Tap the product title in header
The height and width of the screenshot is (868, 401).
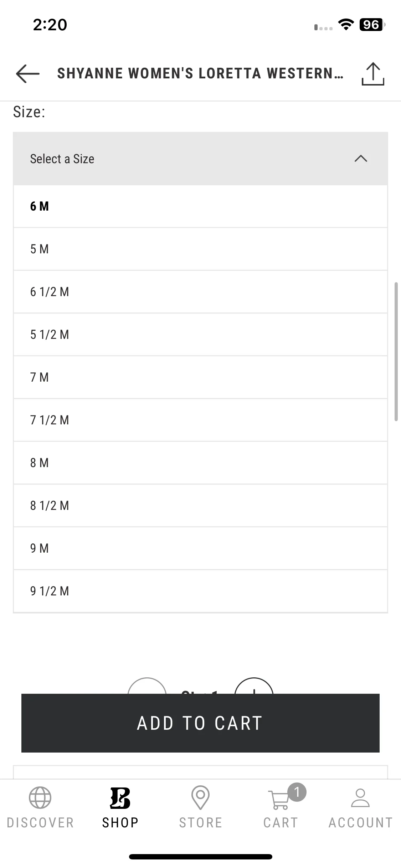coord(200,73)
